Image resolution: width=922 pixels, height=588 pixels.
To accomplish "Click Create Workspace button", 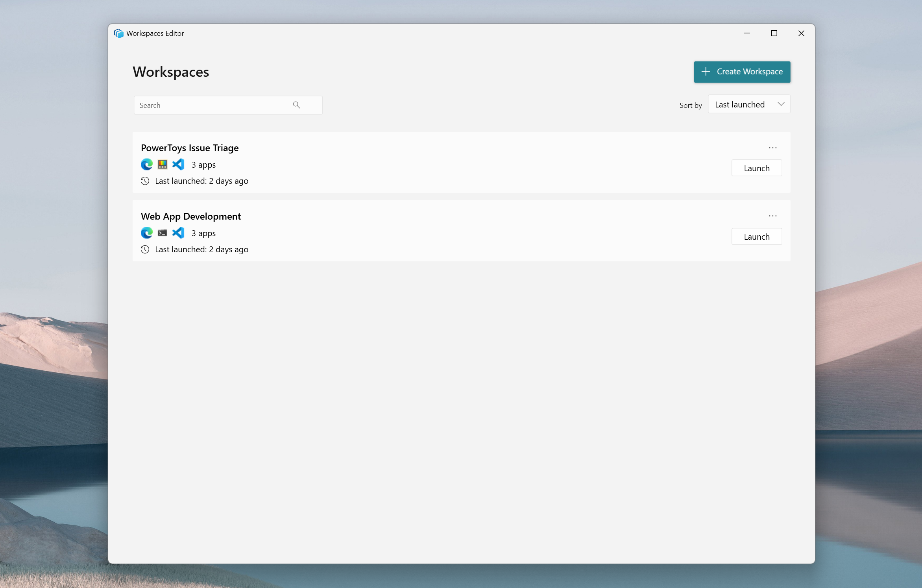I will pyautogui.click(x=741, y=71).
